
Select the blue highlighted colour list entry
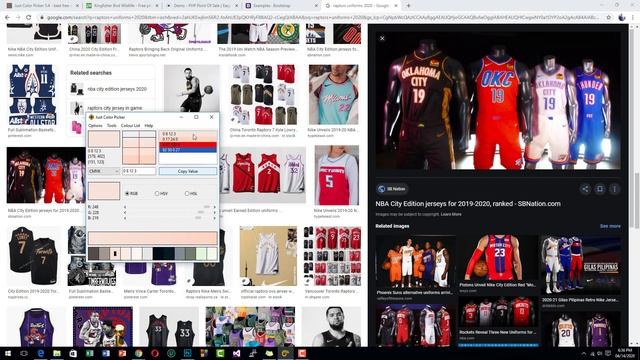tap(188, 150)
